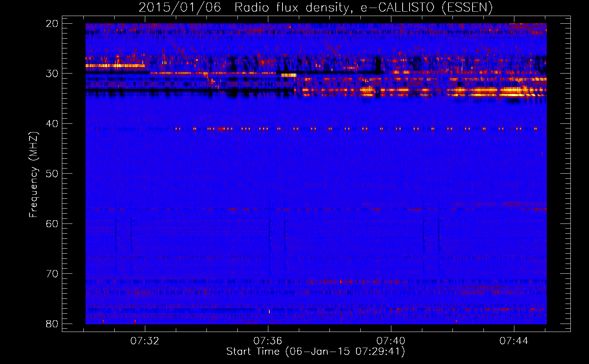Click the 50 frequency tick label
Image resolution: width=589 pixels, height=364 pixels.
coord(52,174)
